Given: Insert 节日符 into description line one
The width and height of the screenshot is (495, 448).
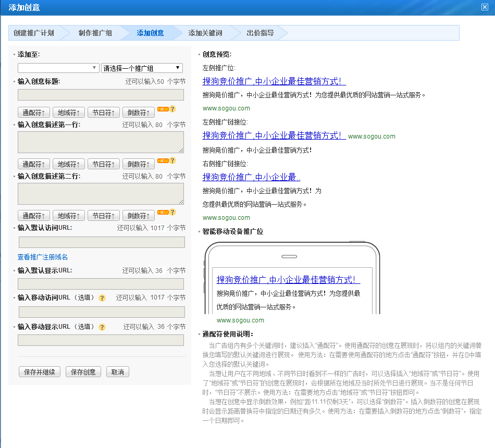Looking at the screenshot, I should point(104,164).
